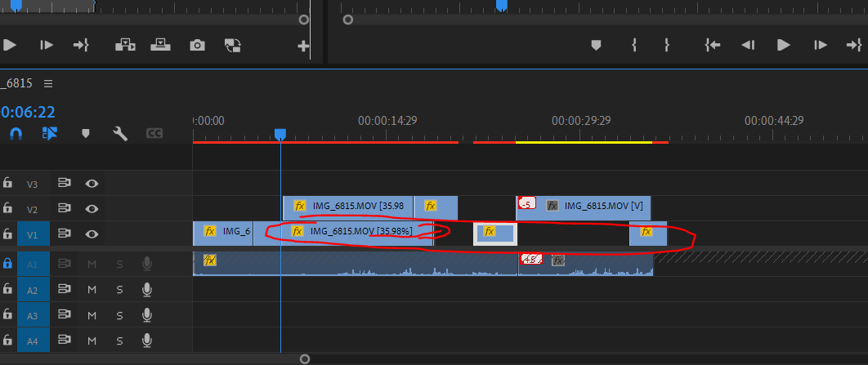Open Source monitor button editor plus
Screen dimensions: 868x365
point(303,46)
